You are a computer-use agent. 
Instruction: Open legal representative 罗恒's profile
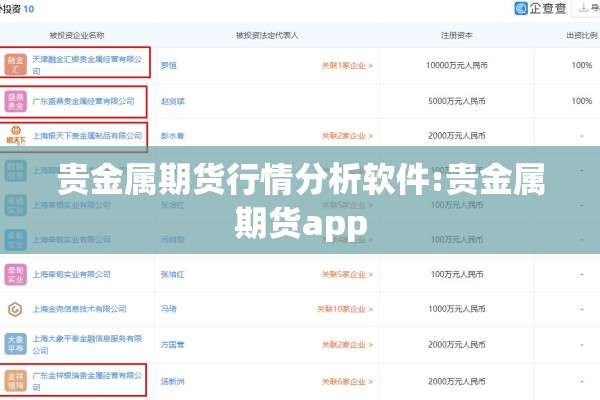pos(169,65)
